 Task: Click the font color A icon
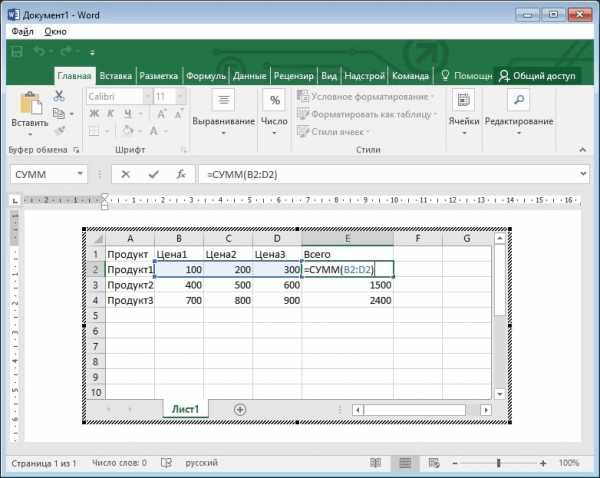[x=154, y=131]
